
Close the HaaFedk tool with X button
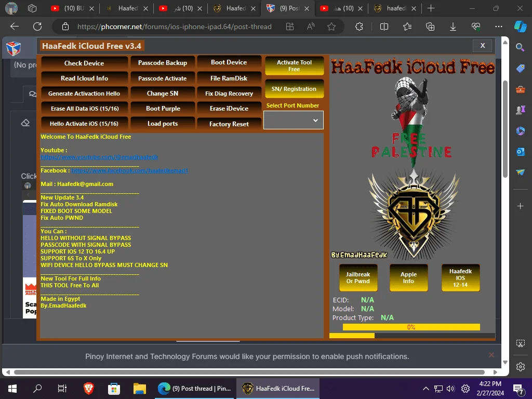(483, 46)
